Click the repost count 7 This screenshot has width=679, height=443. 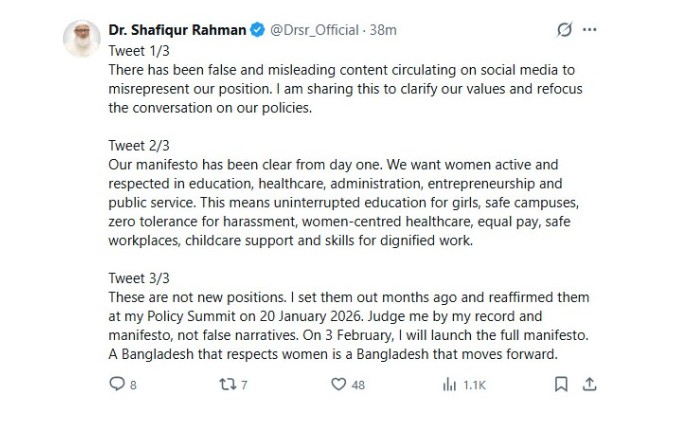[243, 384]
